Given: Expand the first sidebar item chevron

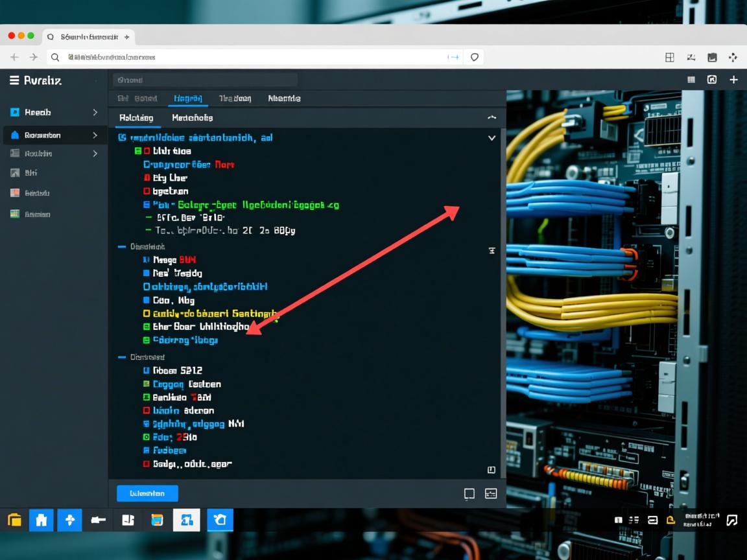Looking at the screenshot, I should point(95,113).
